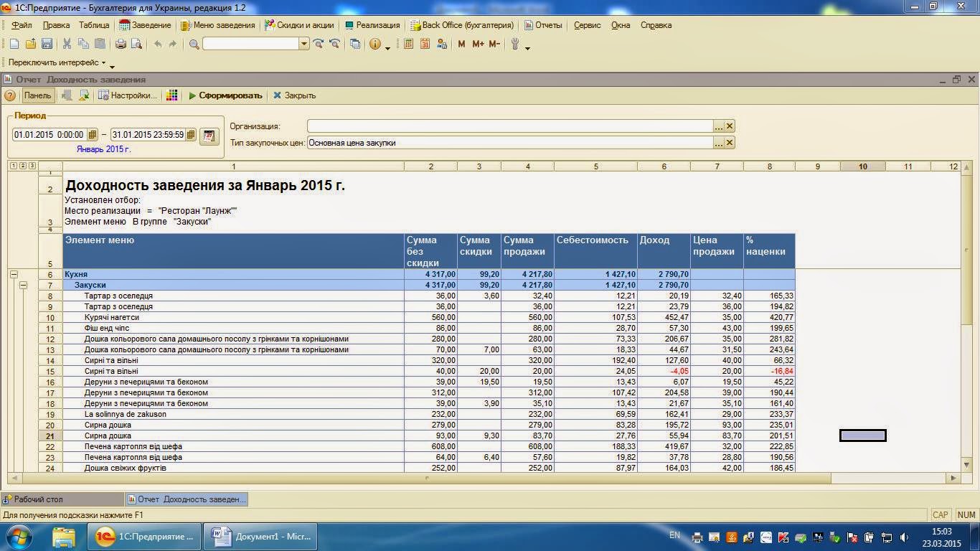
Task: Toggle the Панель button
Action: click(x=37, y=95)
